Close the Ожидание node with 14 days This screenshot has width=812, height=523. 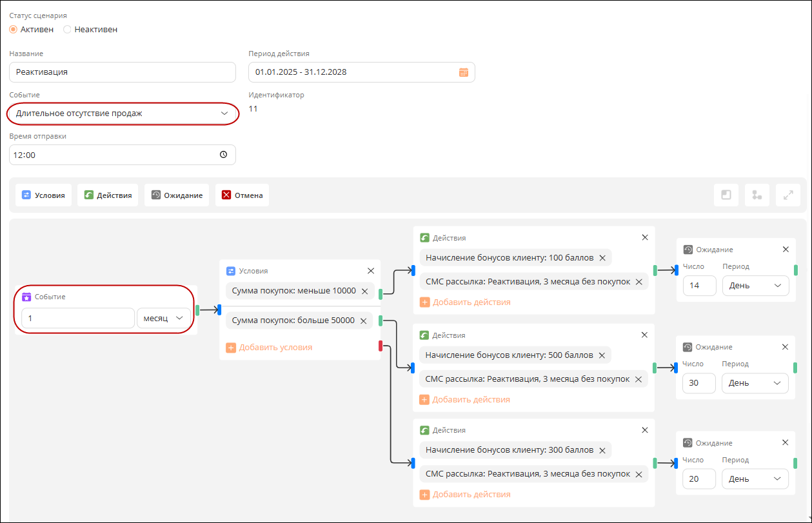pyautogui.click(x=786, y=250)
